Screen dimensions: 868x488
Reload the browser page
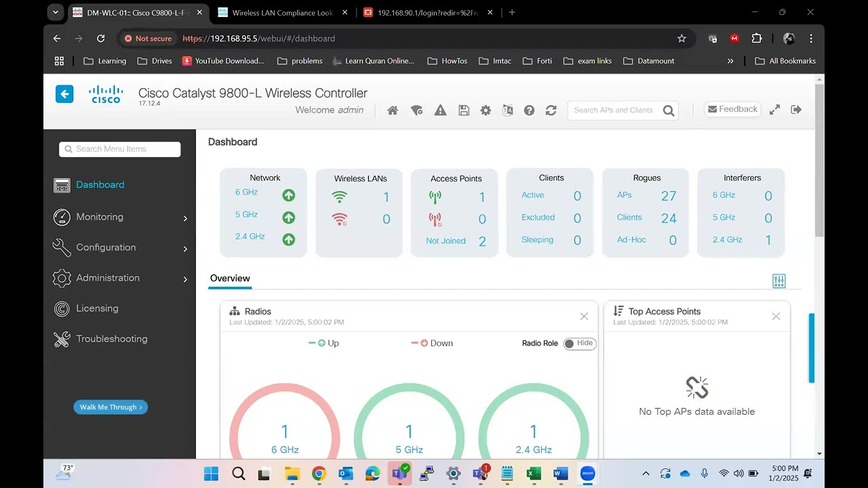click(x=101, y=39)
